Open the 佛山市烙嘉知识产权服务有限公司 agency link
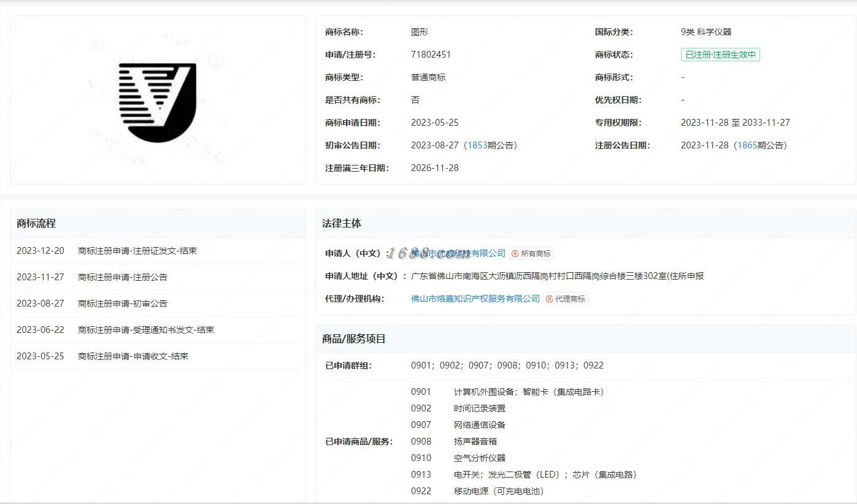The width and height of the screenshot is (857, 504). tap(475, 299)
